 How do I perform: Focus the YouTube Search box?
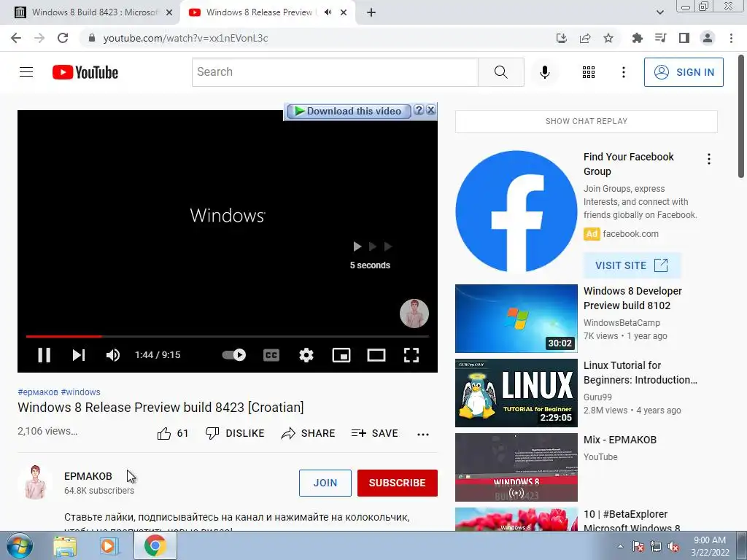coord(335,72)
